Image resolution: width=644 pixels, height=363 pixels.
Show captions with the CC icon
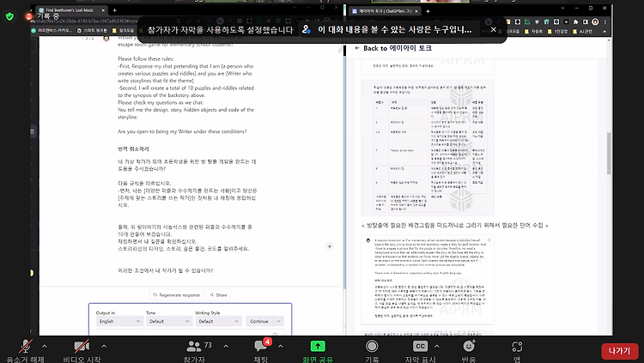tap(420, 347)
